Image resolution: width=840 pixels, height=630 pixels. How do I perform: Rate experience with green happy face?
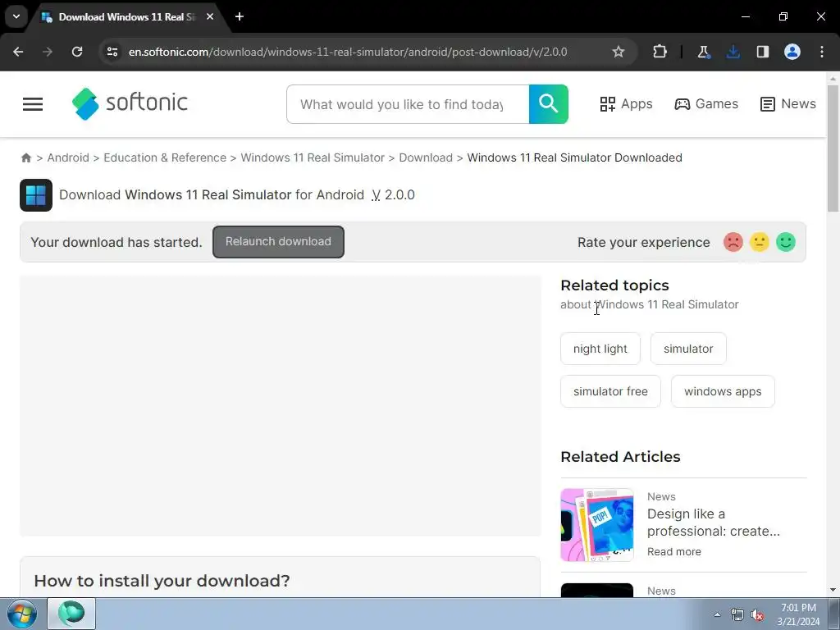coord(785,242)
